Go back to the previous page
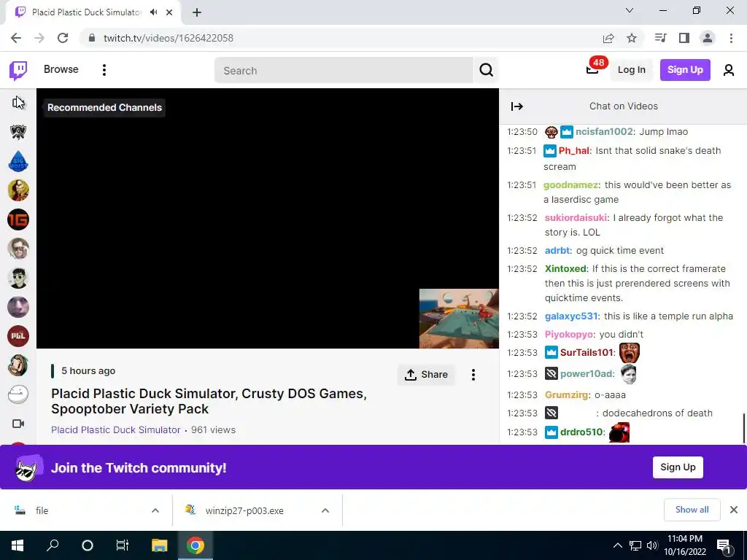 point(16,38)
